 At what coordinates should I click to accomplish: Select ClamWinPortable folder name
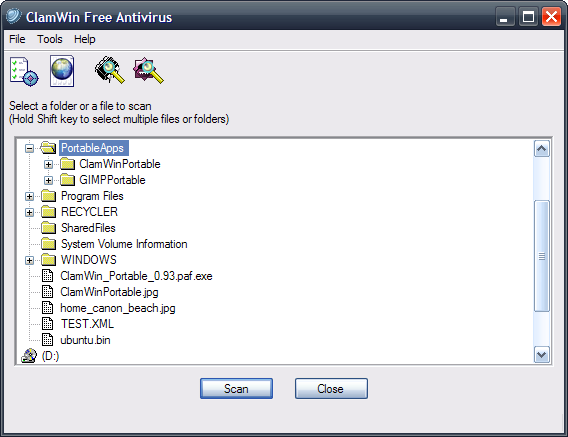tap(120, 164)
